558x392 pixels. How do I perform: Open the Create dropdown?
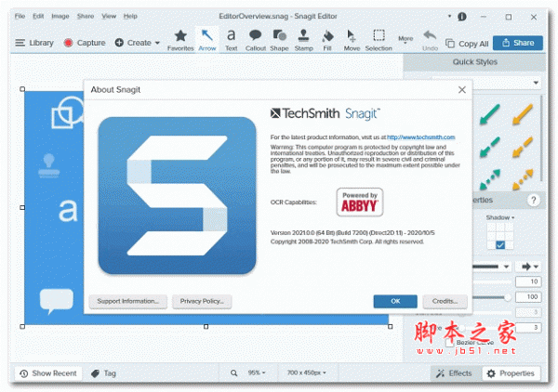click(137, 43)
